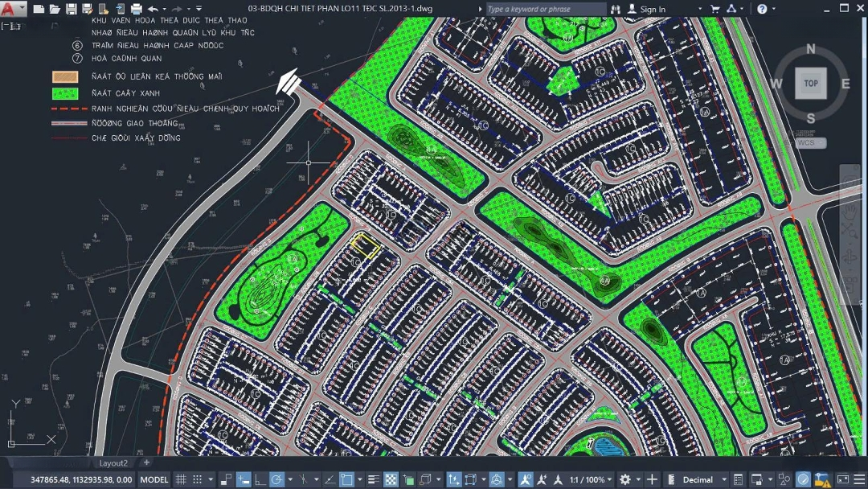Open the WCS coordinate system dropdown
The height and width of the screenshot is (489, 868).
coord(812,142)
